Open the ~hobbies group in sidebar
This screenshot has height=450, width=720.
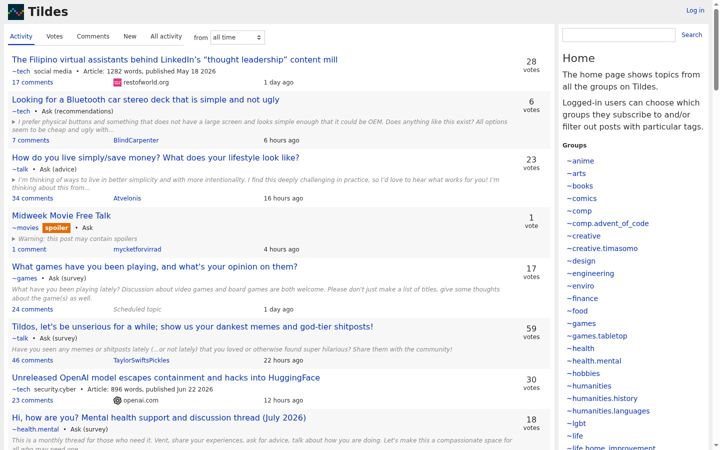[x=583, y=374]
